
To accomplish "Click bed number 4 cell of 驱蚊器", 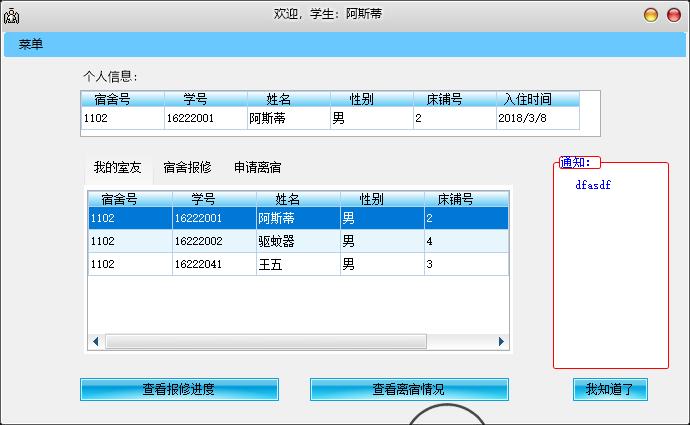I will pyautogui.click(x=466, y=241).
